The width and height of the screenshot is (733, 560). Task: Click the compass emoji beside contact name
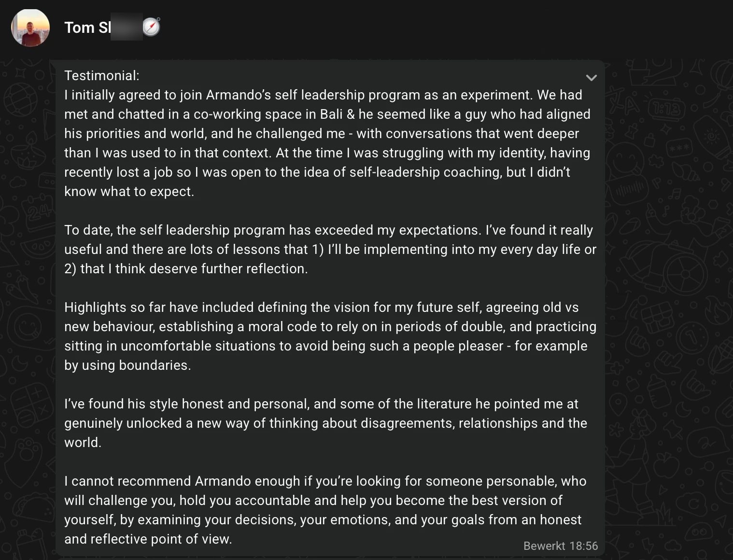pyautogui.click(x=151, y=27)
